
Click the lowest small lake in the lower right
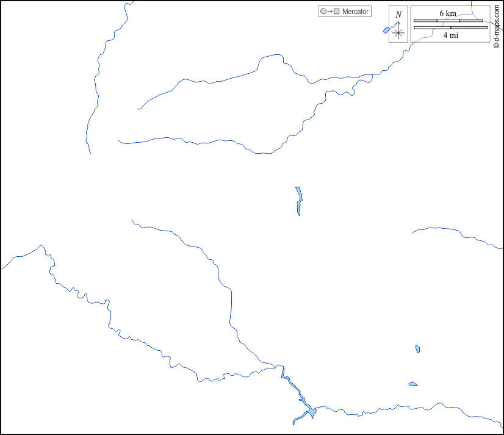(x=413, y=384)
